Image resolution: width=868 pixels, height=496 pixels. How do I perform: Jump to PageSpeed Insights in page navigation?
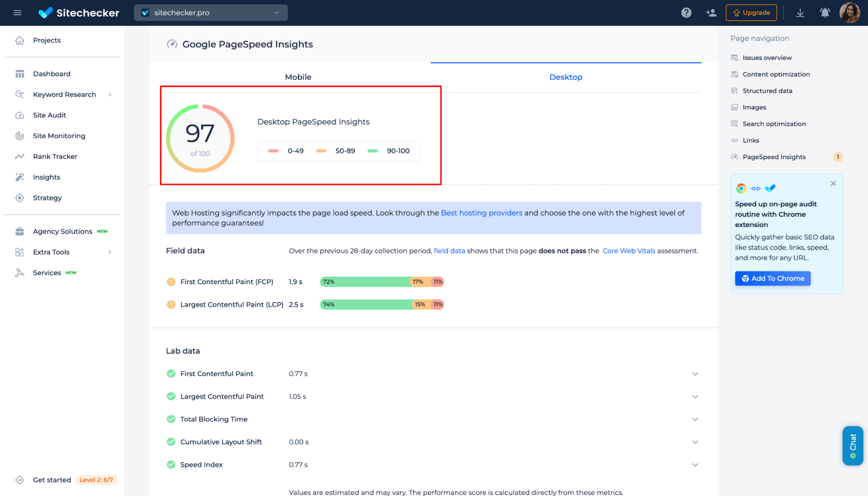(x=774, y=157)
